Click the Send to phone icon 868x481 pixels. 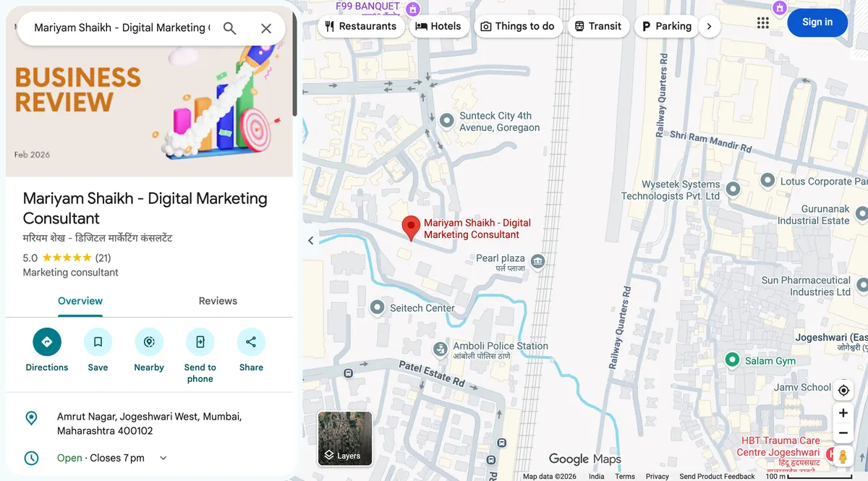(x=200, y=342)
